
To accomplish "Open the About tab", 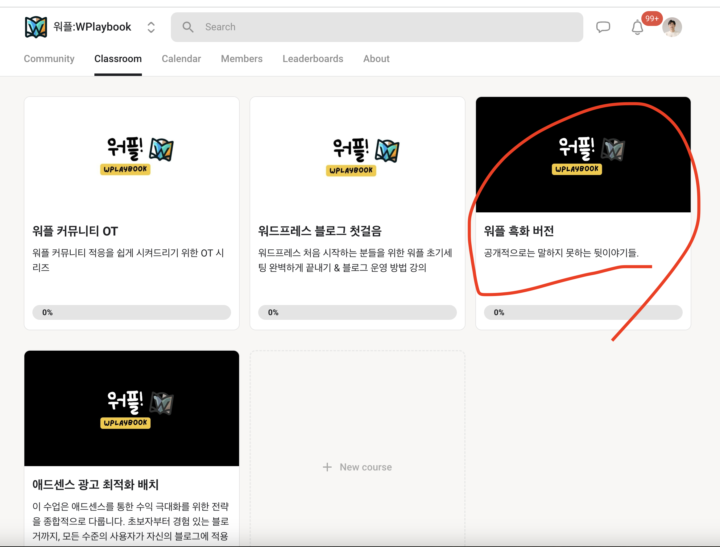I will (376, 59).
